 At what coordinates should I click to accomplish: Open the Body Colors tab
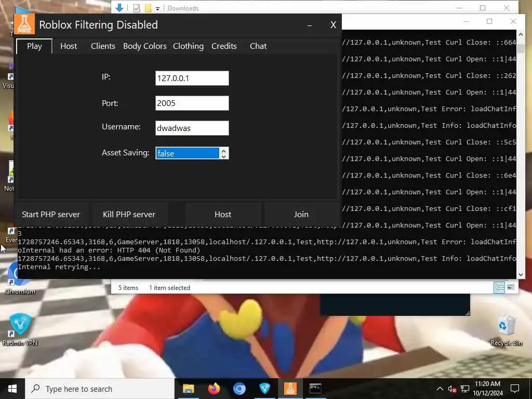pos(144,46)
